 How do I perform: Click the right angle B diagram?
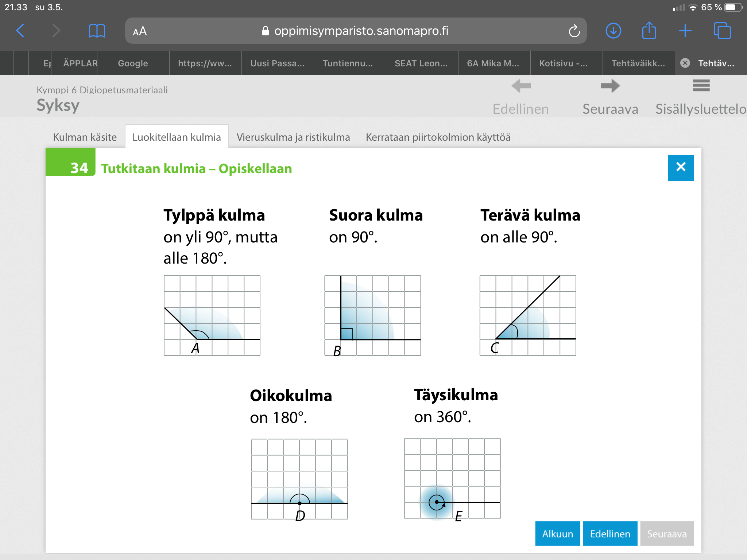[x=372, y=315]
